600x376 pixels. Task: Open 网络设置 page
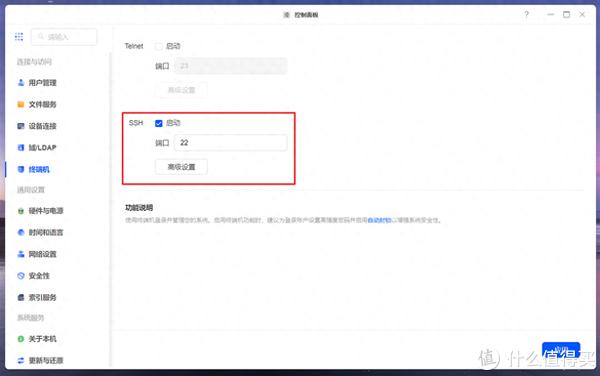point(37,254)
